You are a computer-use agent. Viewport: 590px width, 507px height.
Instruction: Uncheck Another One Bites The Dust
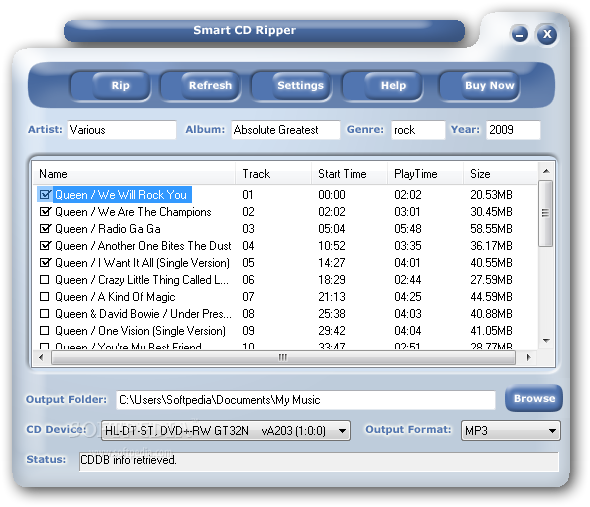click(x=45, y=245)
